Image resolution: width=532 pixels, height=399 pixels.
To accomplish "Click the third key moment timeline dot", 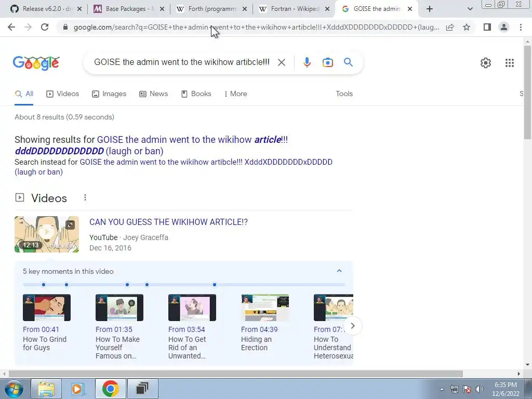I will point(127,285).
